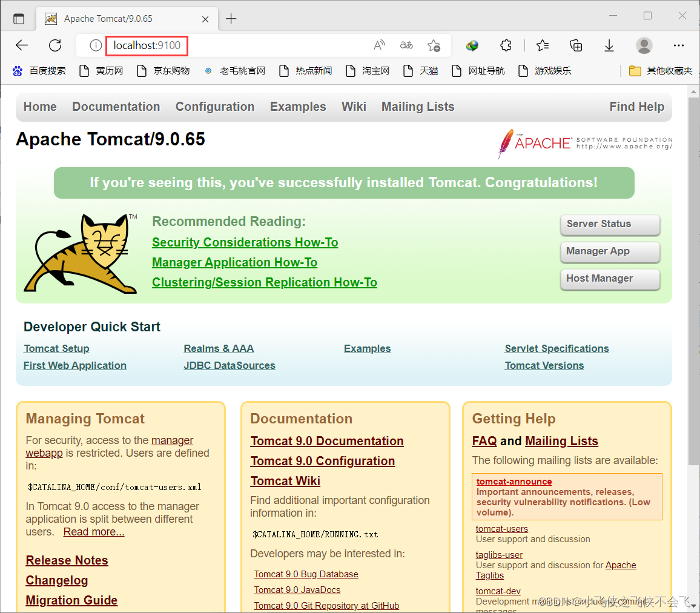
Task: Reload the page with refresh icon
Action: click(x=55, y=45)
